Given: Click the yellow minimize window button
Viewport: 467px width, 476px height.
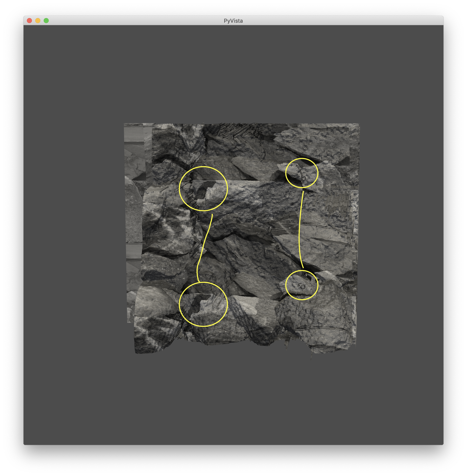Looking at the screenshot, I should tap(38, 21).
